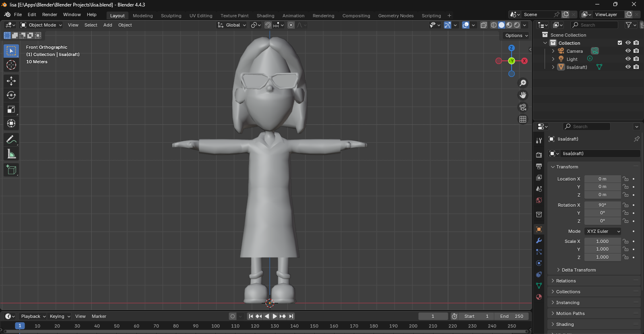
Task: Select the Measure tool
Action: [x=11, y=154]
